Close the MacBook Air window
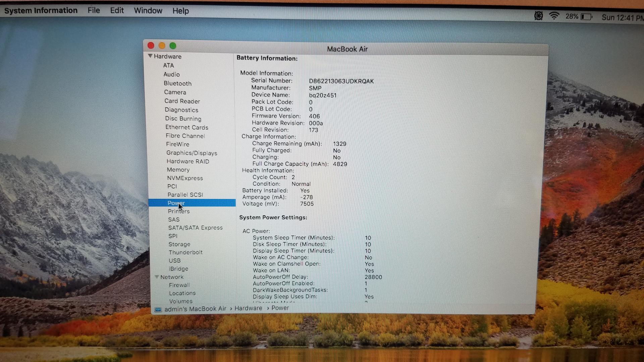The image size is (644, 362). coord(151,46)
